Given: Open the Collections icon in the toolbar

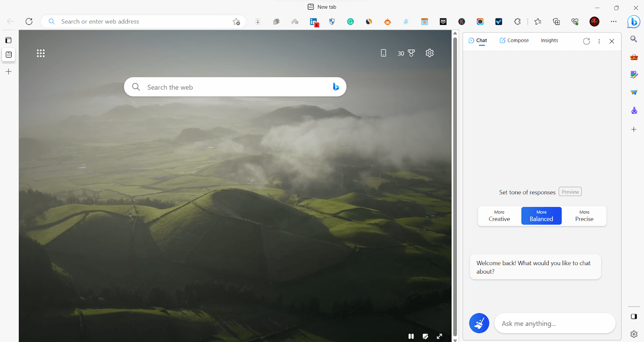Looking at the screenshot, I should pos(556,22).
